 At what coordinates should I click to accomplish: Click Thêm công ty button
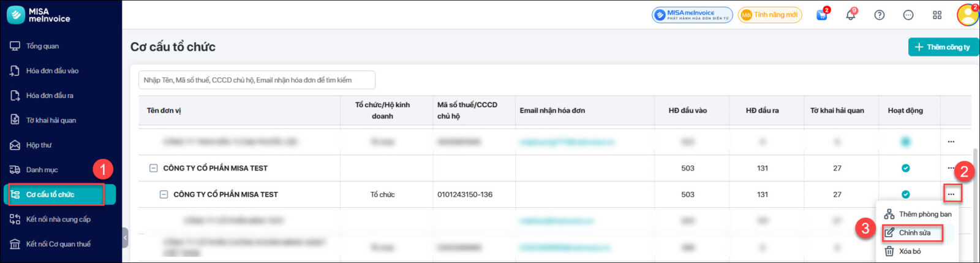tap(943, 47)
